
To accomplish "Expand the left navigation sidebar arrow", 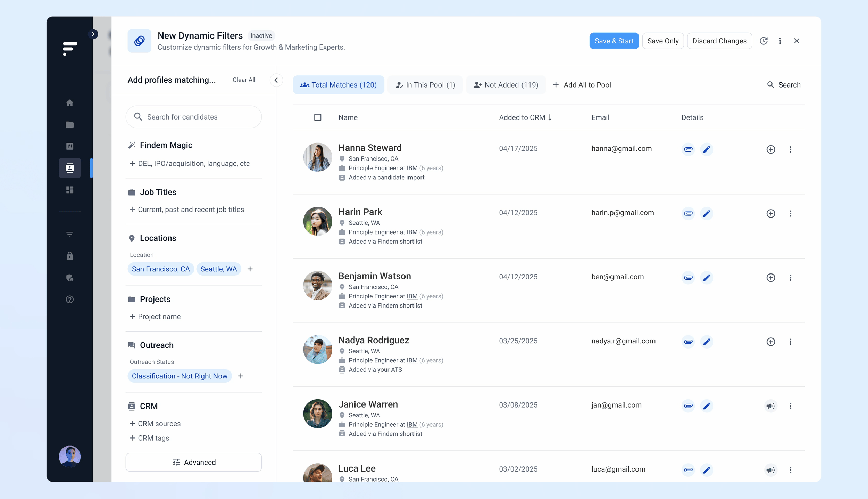I will point(93,34).
